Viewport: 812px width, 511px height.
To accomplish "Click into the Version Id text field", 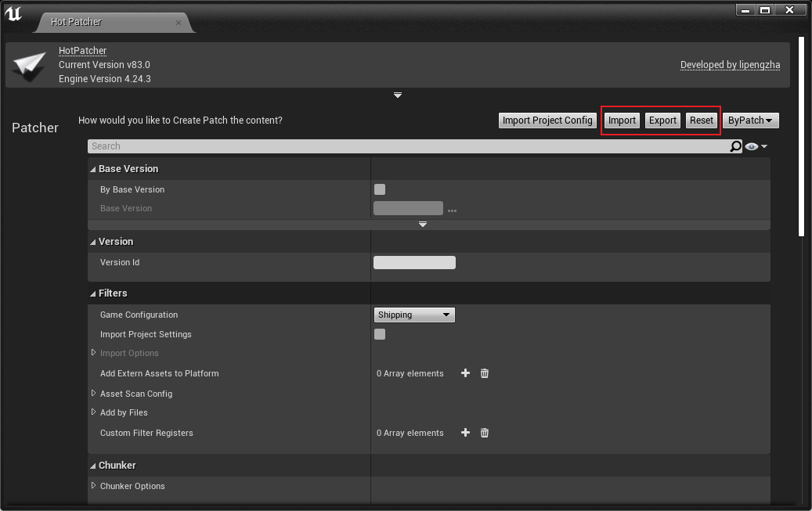I will pyautogui.click(x=414, y=263).
